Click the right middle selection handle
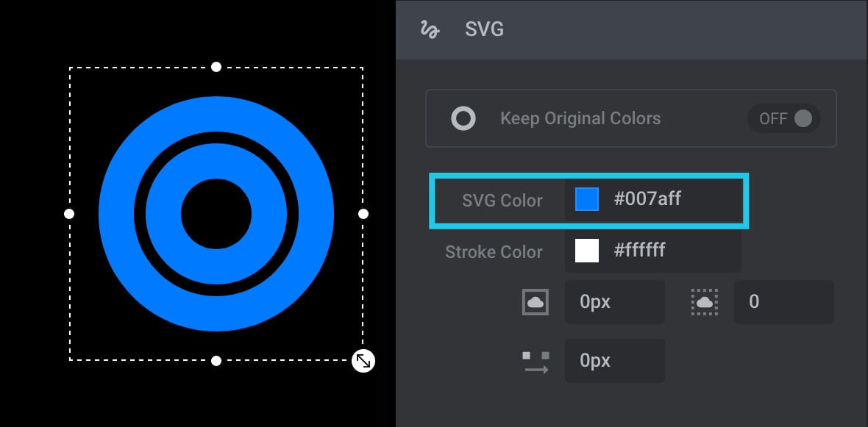 point(363,213)
